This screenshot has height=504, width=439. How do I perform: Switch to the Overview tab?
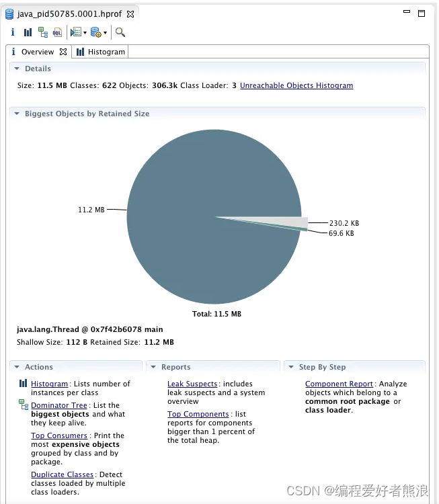[38, 52]
